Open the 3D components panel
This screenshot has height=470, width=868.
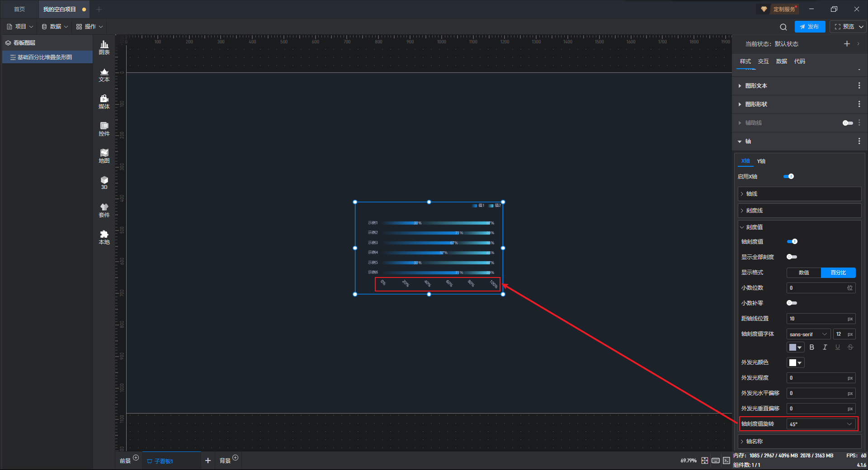[104, 183]
